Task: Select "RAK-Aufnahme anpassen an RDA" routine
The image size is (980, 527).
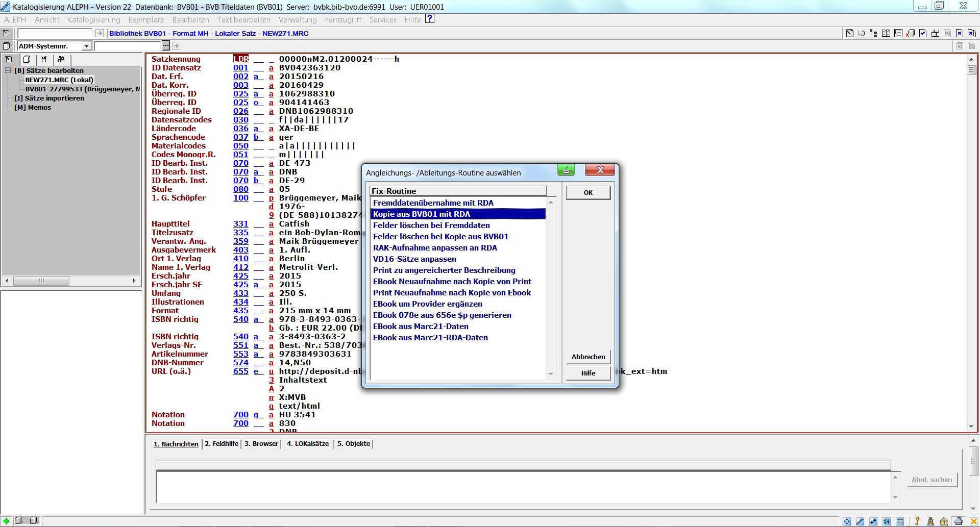Action: coord(435,248)
